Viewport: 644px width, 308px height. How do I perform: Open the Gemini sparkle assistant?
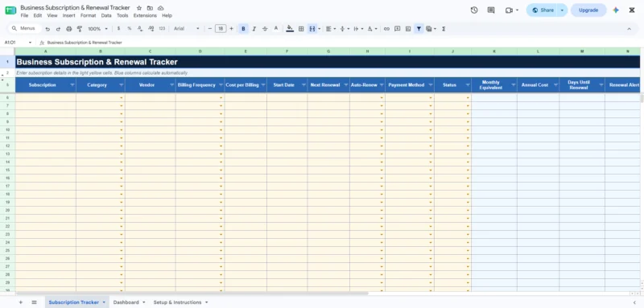point(616,10)
